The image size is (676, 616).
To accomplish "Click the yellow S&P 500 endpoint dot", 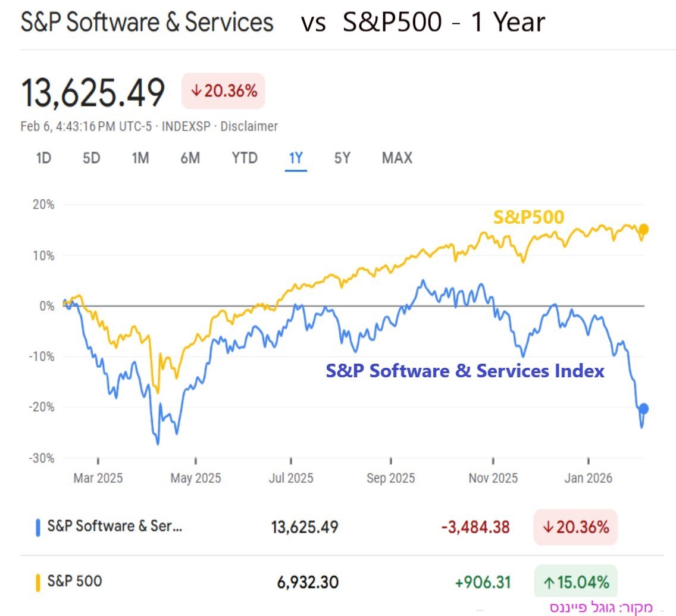I will point(643,229).
